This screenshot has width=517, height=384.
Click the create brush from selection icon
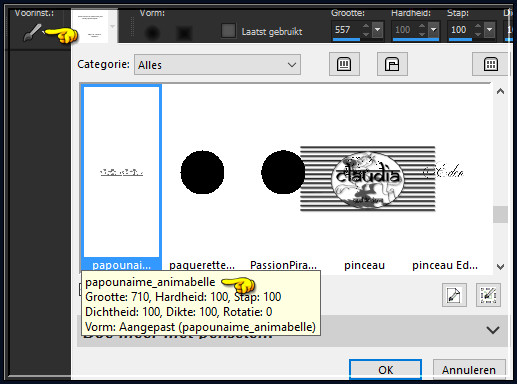point(488,295)
